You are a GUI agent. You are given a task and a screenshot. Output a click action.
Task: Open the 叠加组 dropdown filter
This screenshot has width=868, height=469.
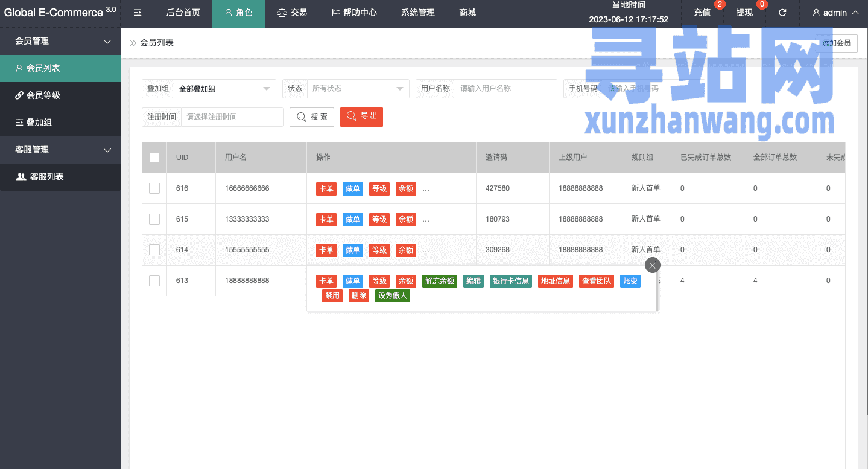pyautogui.click(x=224, y=89)
